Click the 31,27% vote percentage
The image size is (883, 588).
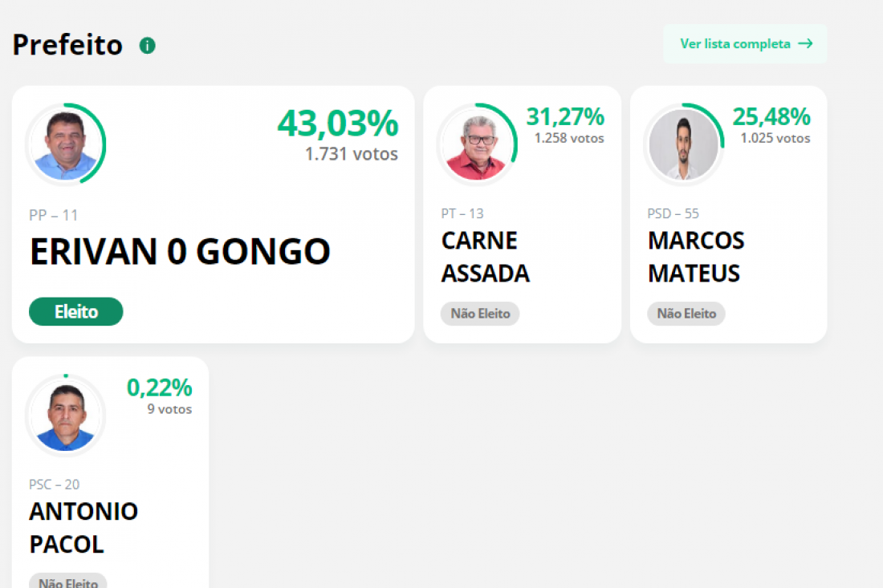coord(565,117)
